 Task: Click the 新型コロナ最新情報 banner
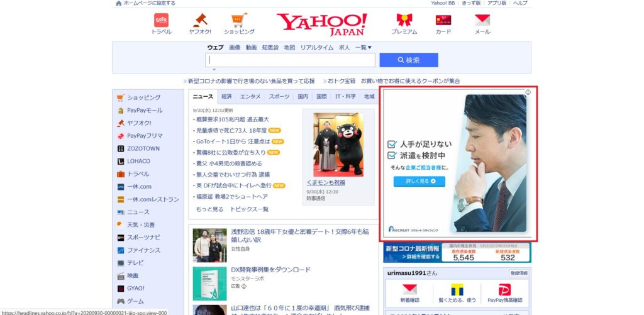click(457, 253)
